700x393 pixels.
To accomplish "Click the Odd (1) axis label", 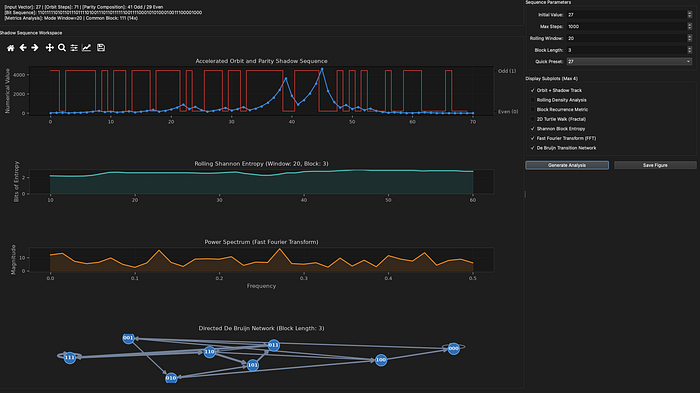I will [x=507, y=71].
